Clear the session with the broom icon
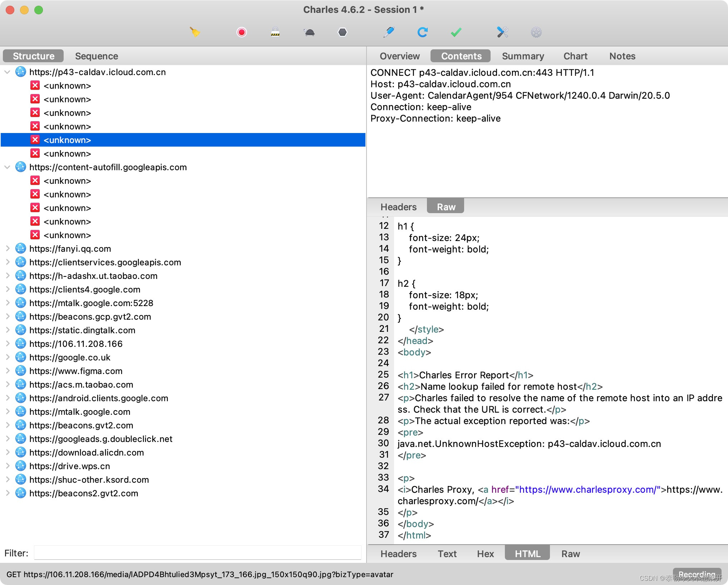 pos(195,32)
